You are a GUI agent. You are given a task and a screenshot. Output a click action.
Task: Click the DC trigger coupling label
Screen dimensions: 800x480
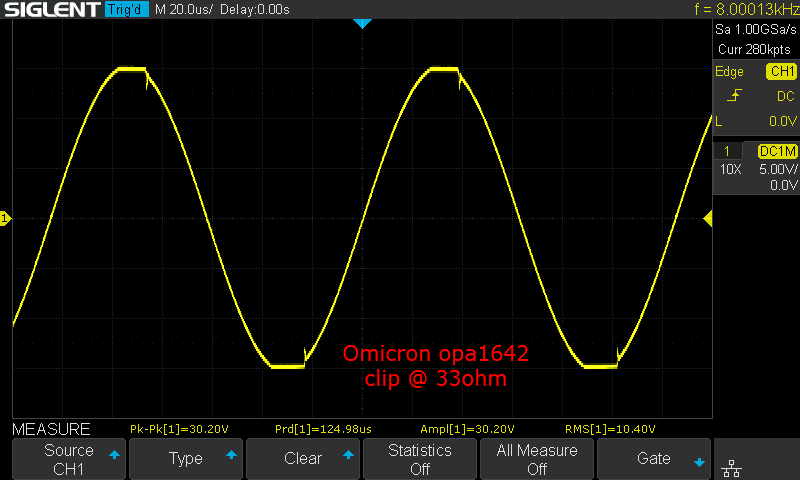coord(786,96)
